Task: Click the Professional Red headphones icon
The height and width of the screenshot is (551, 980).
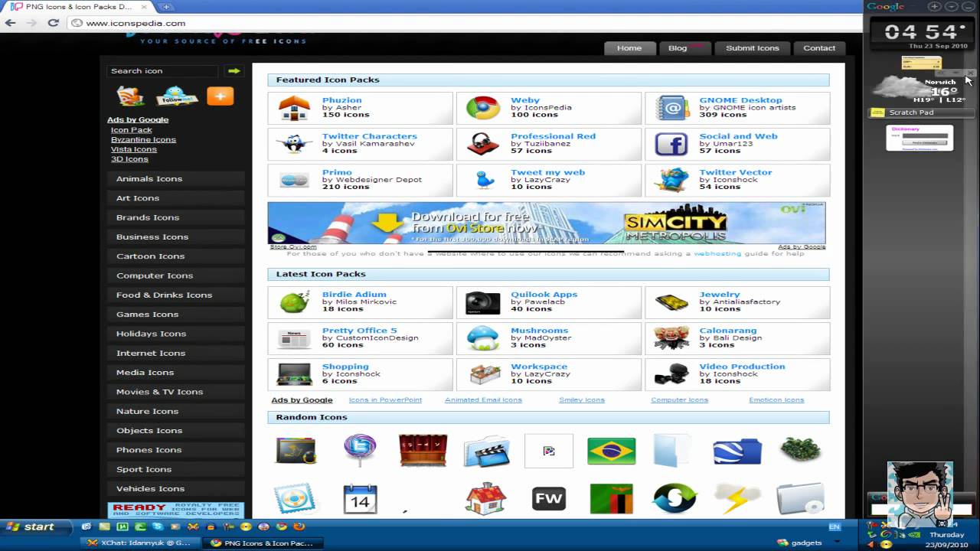Action: [x=483, y=144]
